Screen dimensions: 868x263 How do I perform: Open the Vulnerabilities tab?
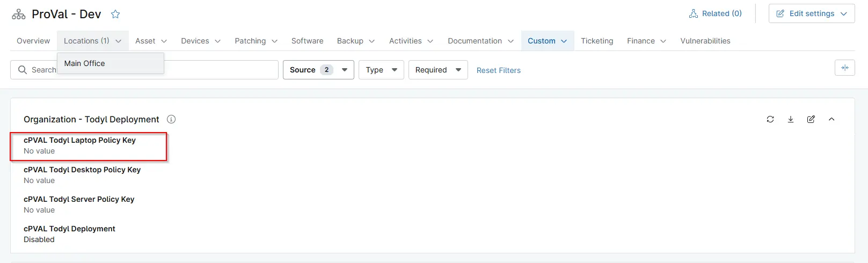point(705,41)
